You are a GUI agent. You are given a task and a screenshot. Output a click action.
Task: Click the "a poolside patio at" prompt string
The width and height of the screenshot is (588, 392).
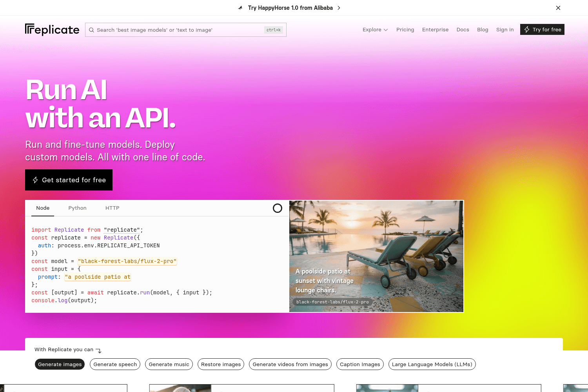(98, 277)
